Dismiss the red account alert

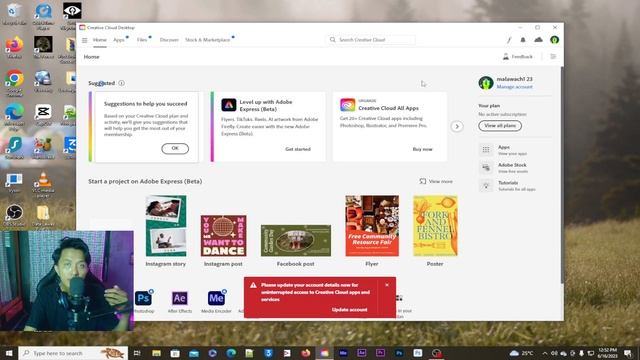tap(387, 285)
